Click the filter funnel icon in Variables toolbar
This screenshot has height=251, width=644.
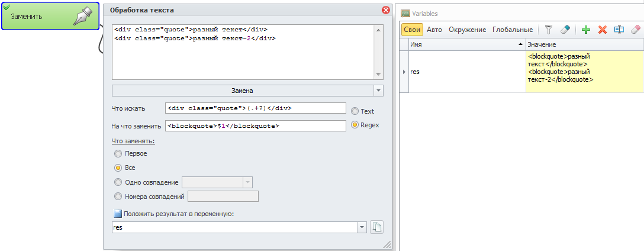[x=548, y=30]
